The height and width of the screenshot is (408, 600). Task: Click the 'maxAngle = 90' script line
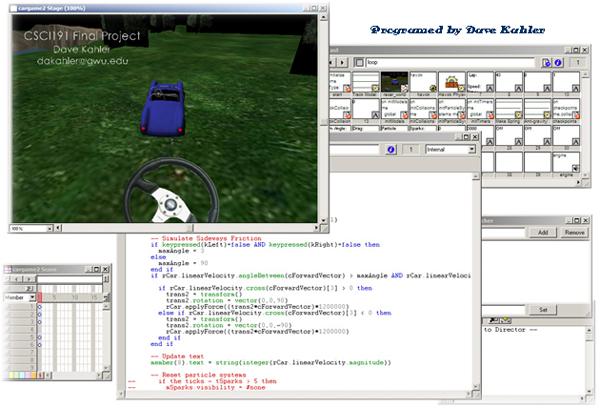pos(183,263)
